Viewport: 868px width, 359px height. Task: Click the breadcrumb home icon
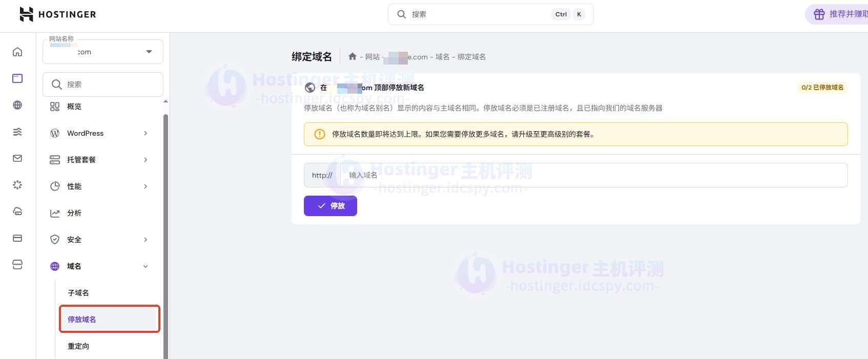pos(352,57)
